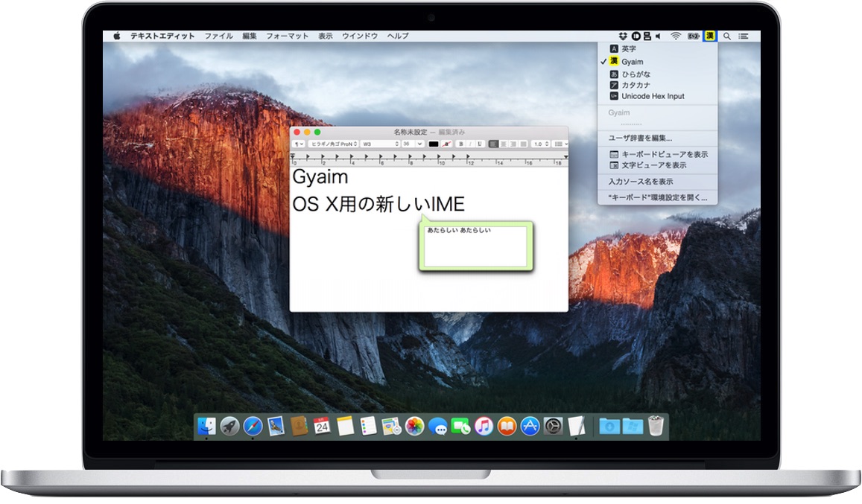This screenshot has height=504, width=862.
Task: Click the Wi-Fi status icon
Action: click(x=675, y=36)
